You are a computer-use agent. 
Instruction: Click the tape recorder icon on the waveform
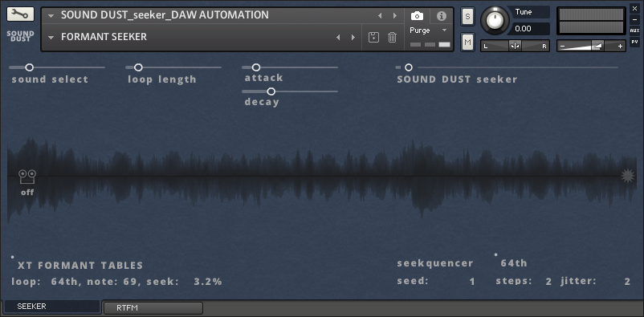tap(27, 177)
